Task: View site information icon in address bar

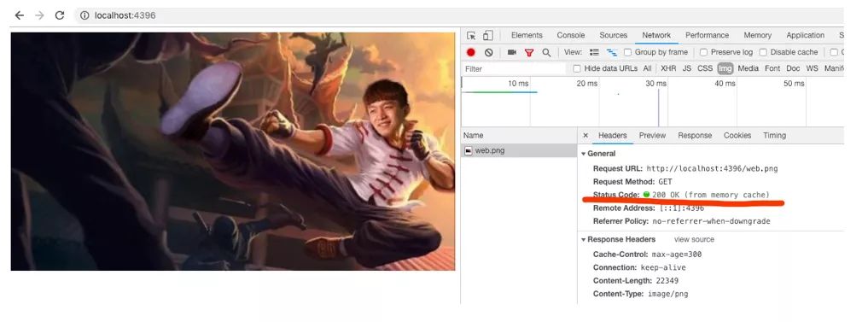Action: pyautogui.click(x=84, y=15)
